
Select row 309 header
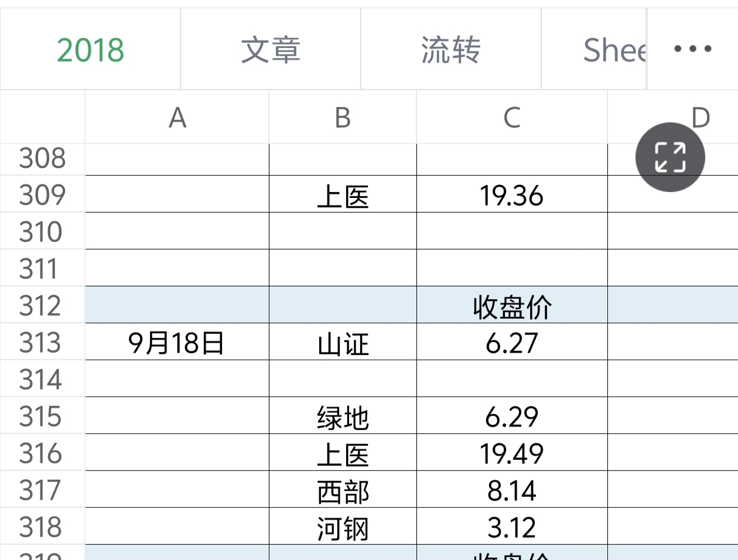point(42,194)
